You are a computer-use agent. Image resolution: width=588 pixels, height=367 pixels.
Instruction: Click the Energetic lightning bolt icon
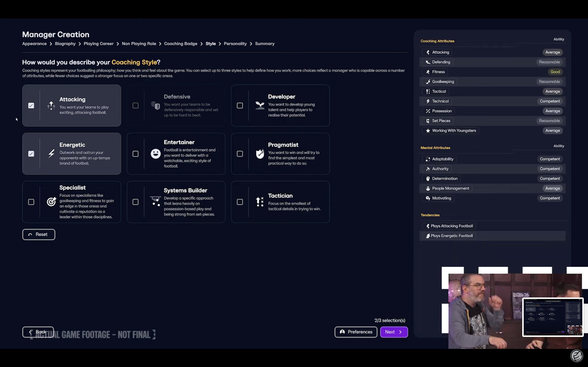click(x=51, y=154)
